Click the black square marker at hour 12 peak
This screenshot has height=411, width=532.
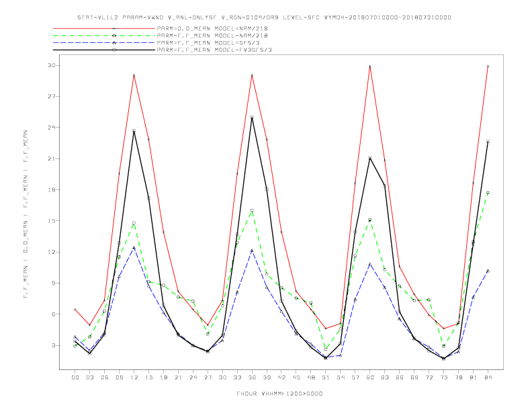tap(134, 130)
